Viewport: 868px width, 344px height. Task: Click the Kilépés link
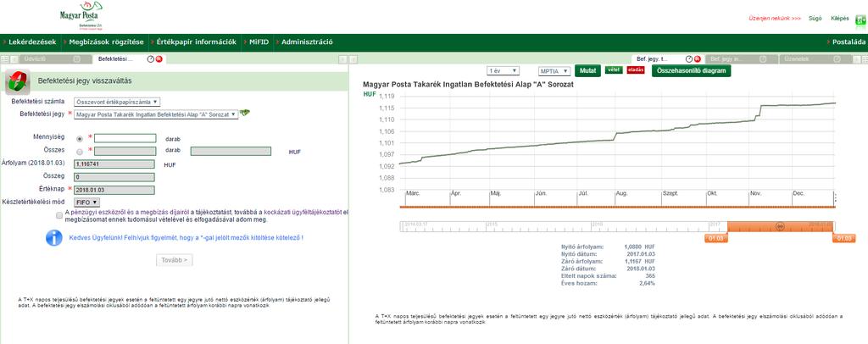pos(840,19)
